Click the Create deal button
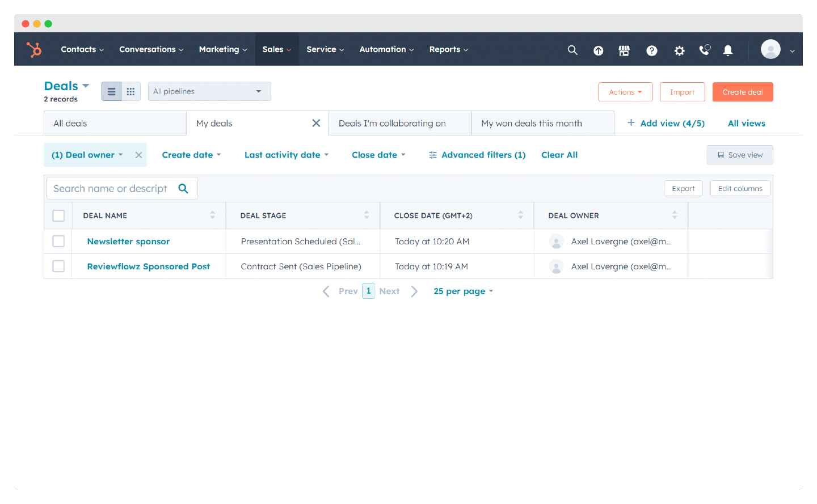The width and height of the screenshot is (817, 504). coord(742,92)
